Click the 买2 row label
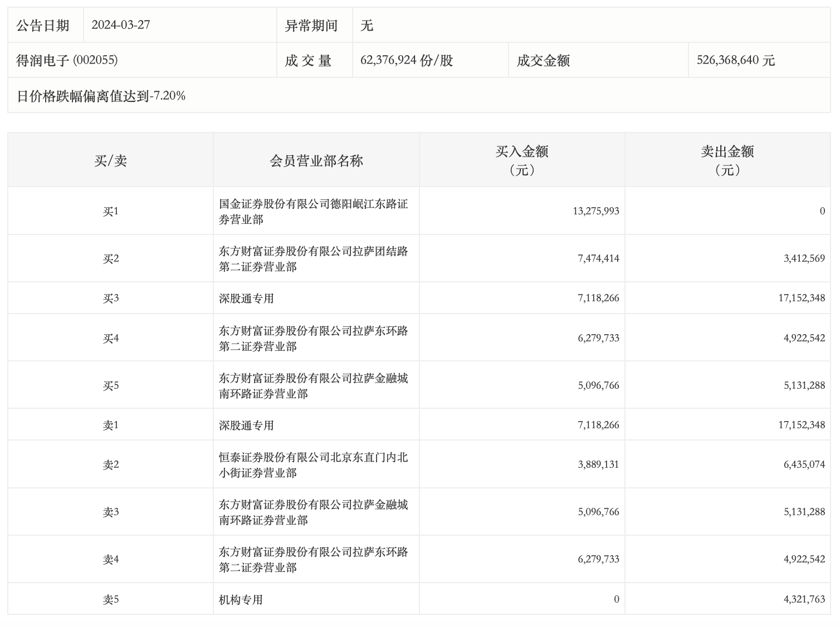This screenshot has width=840, height=626. click(x=110, y=258)
